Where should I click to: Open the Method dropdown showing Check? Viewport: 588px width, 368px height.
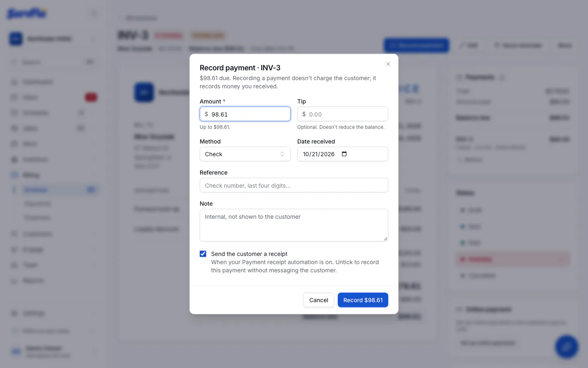[245, 154]
